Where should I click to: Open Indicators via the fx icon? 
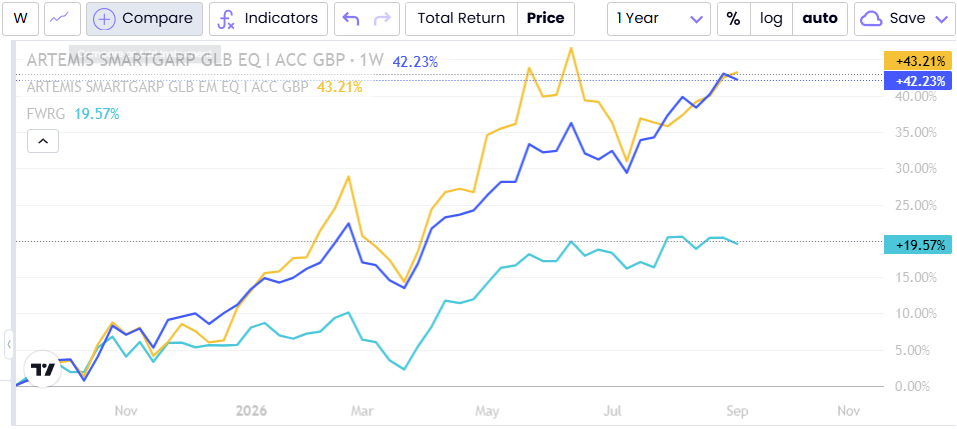[226, 19]
